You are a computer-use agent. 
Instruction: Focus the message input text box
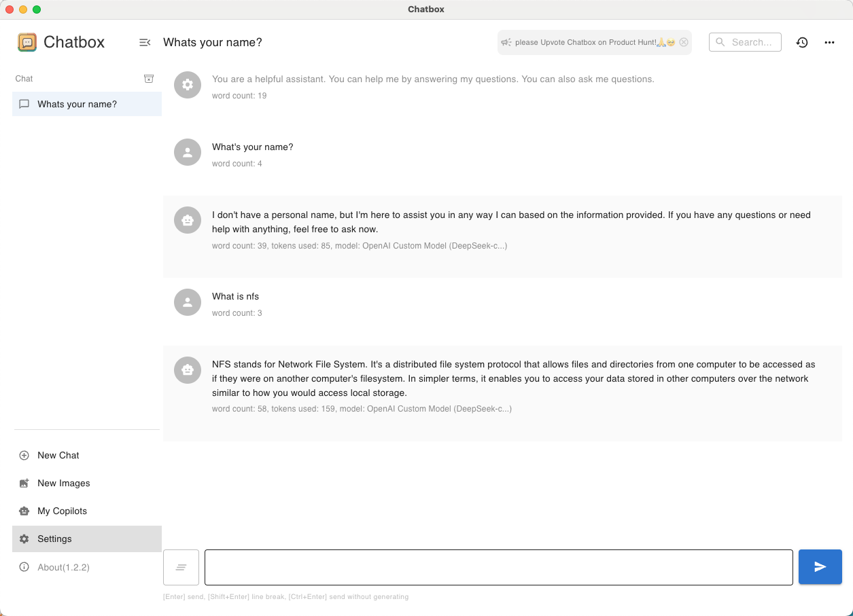click(498, 567)
